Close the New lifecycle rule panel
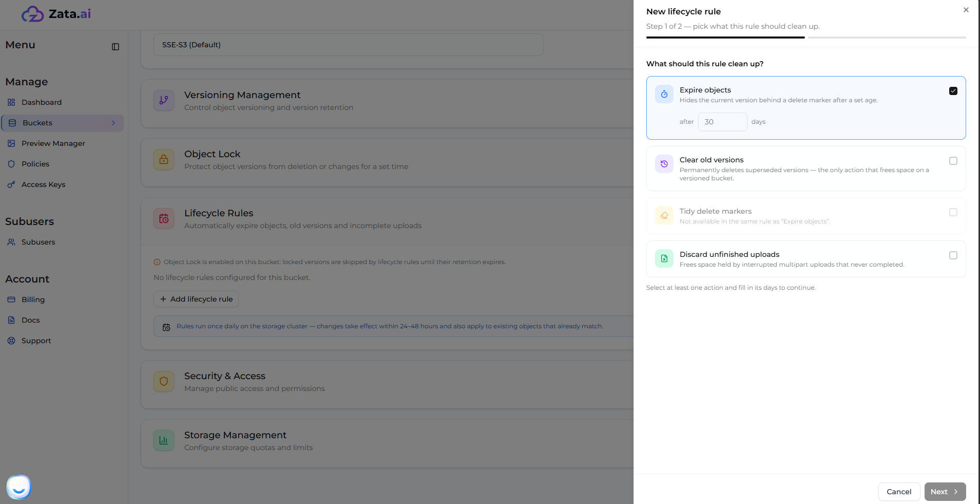This screenshot has width=980, height=504. coord(966,10)
